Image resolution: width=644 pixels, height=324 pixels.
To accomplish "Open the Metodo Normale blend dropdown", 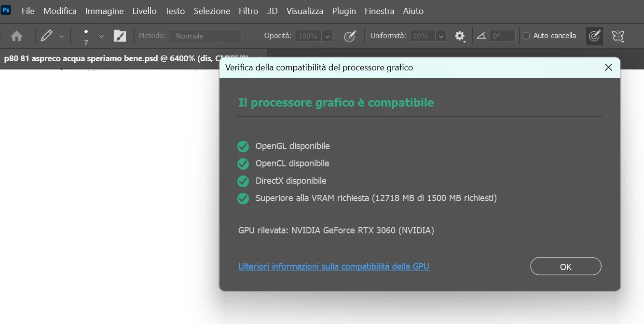I will 206,36.
